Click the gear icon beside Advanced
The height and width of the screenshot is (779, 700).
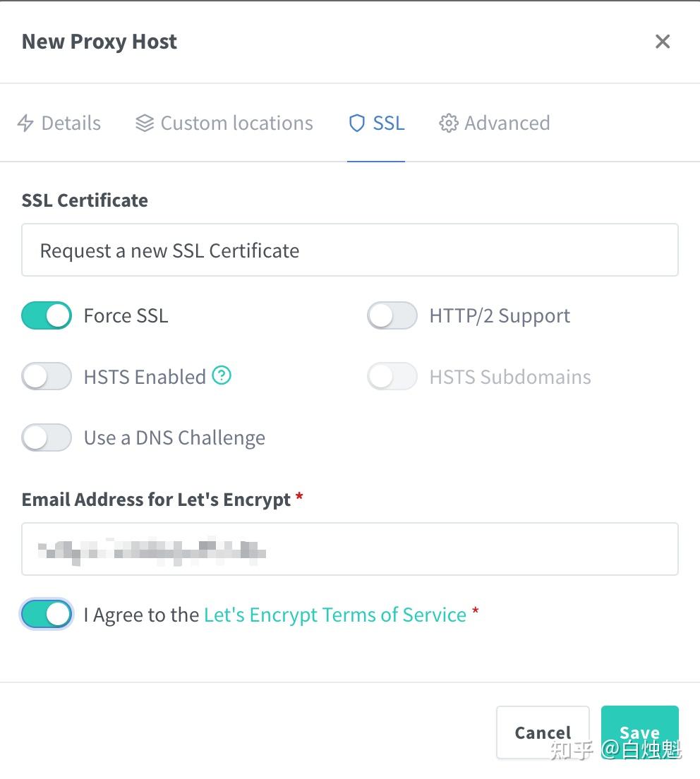tap(447, 123)
